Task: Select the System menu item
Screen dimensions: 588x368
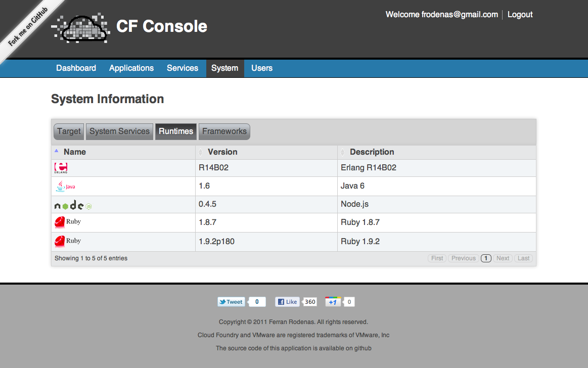Action: coord(224,68)
